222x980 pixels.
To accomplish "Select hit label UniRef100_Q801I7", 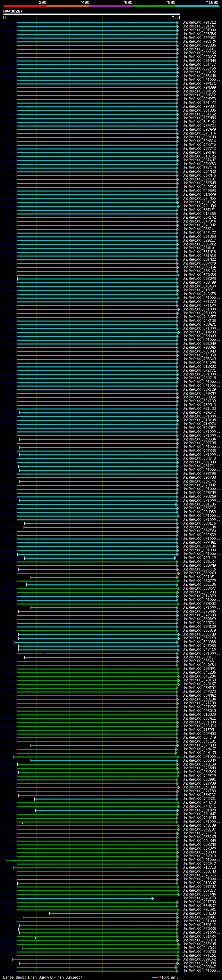I will [199, 657].
